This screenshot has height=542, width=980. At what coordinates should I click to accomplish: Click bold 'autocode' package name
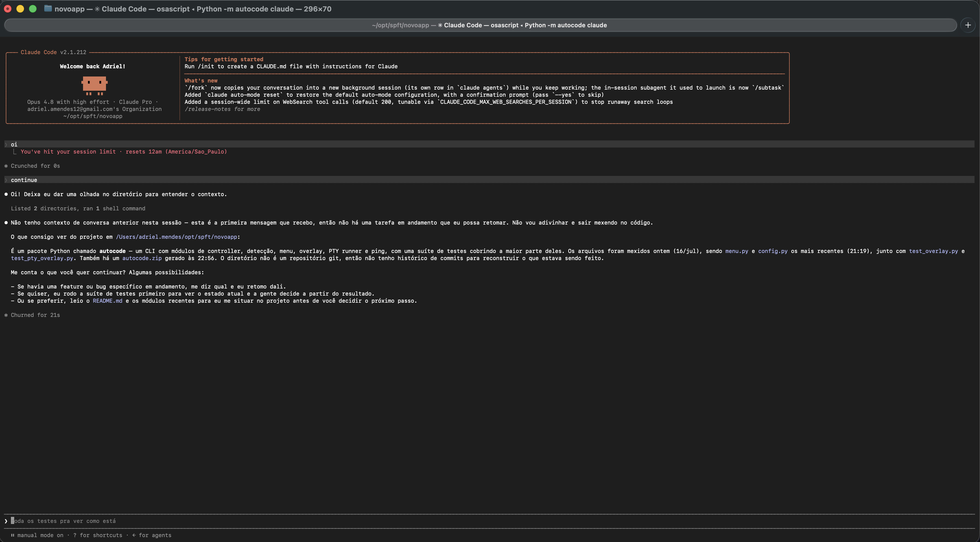[112, 251]
